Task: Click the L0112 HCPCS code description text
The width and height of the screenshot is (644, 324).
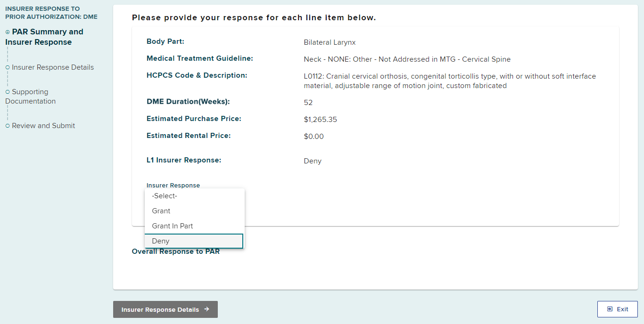Action: point(450,81)
